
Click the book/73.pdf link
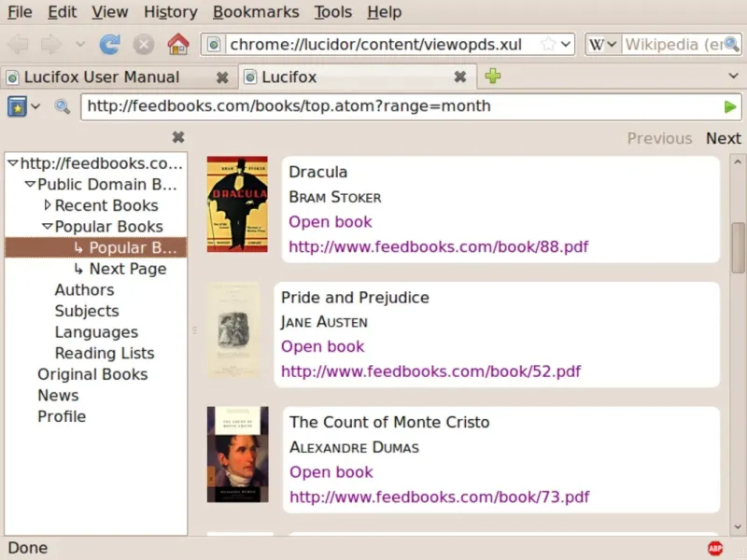[x=440, y=497]
